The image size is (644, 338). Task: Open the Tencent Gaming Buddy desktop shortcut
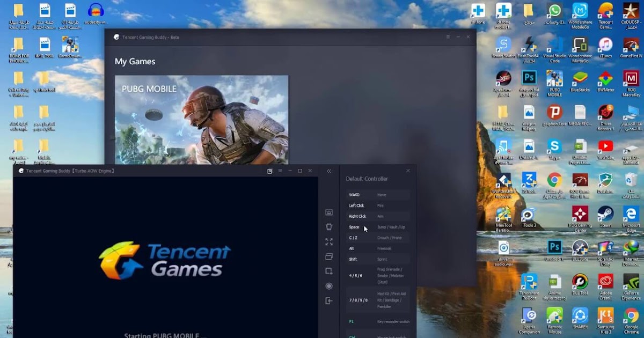605,15
